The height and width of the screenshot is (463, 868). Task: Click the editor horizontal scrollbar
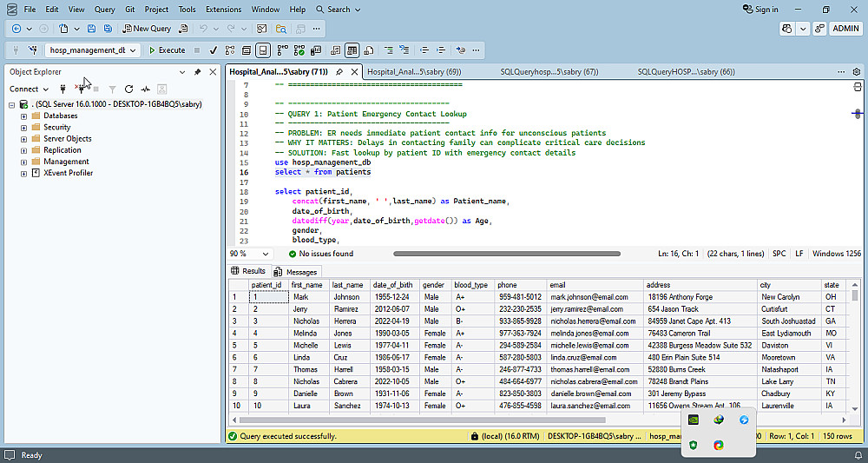click(x=507, y=254)
